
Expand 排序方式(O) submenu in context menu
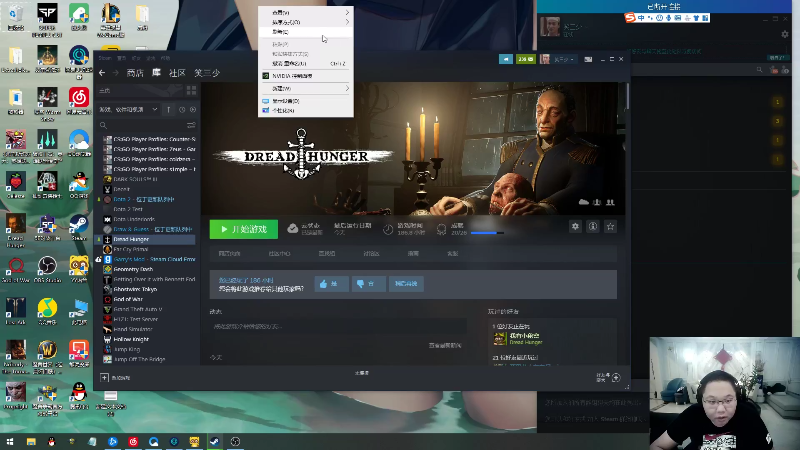click(306, 22)
